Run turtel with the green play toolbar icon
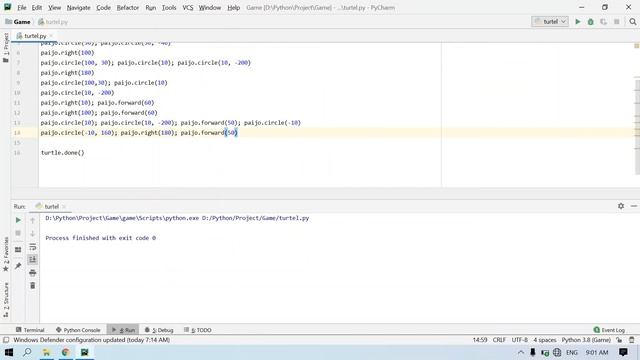 (578, 22)
